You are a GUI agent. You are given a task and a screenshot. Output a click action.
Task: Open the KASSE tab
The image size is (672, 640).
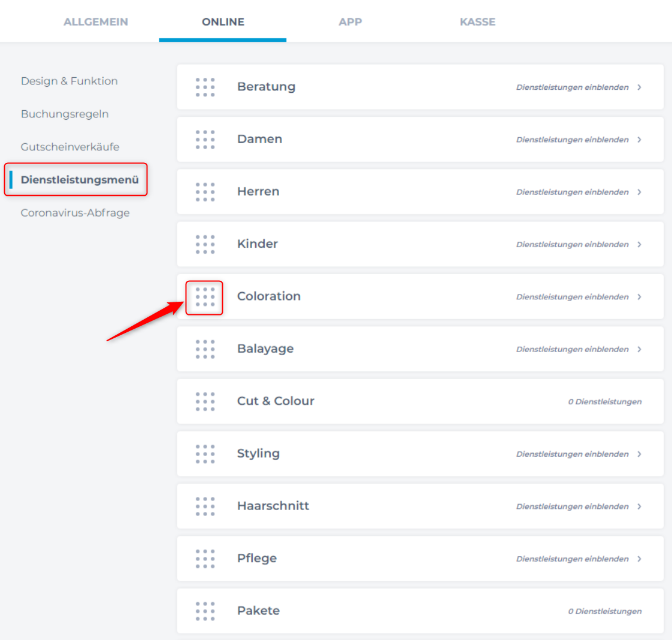[477, 22]
